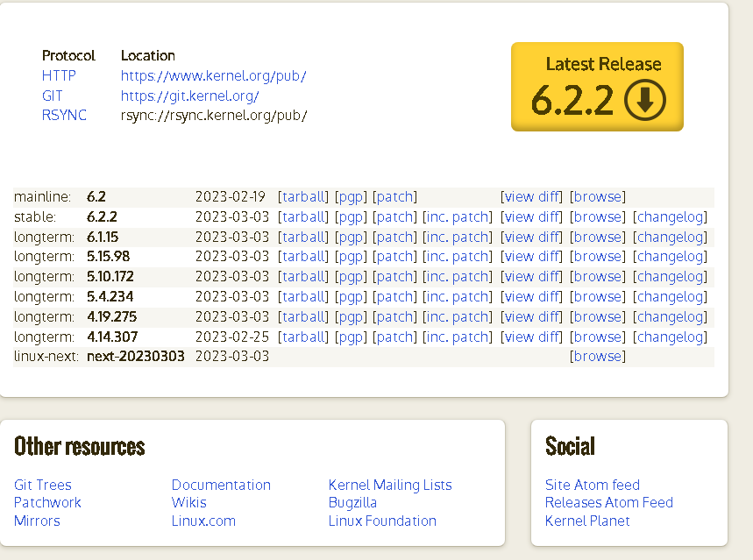753x560 pixels.
Task: Browse the linux-next next-20230303 tree
Action: (597, 356)
